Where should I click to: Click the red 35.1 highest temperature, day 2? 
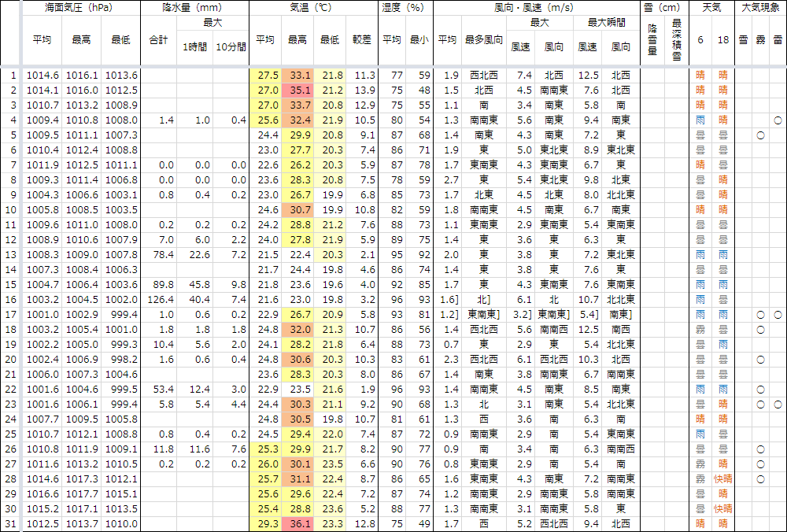[x=299, y=91]
